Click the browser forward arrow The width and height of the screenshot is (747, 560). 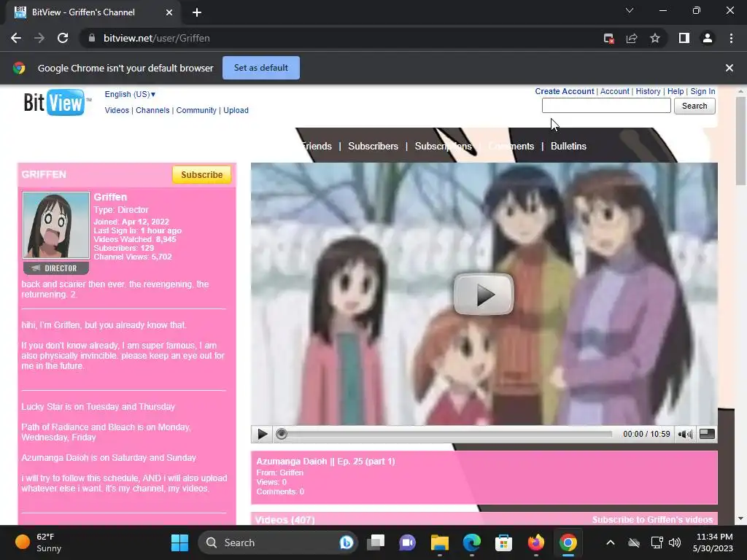tap(39, 38)
